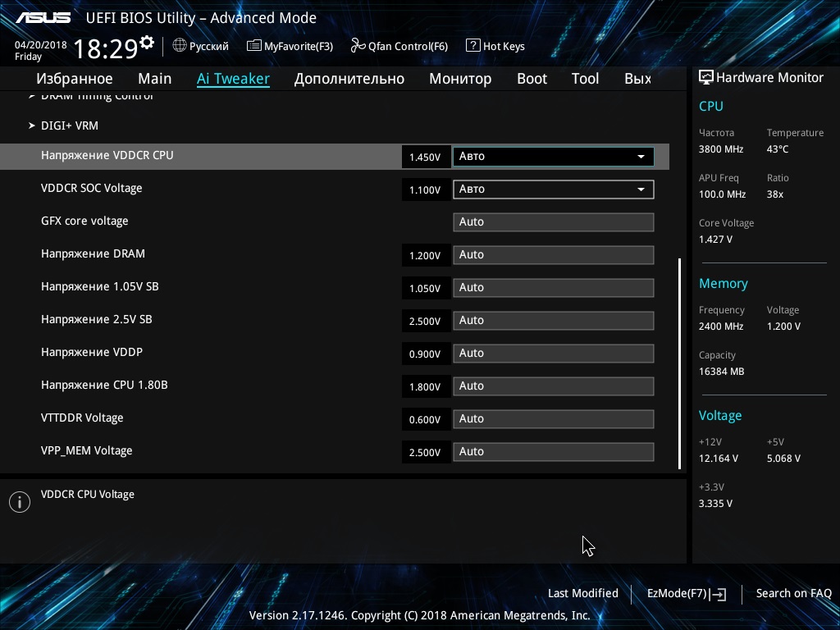Click the Напряжение 1.05V SB field
Screen dimensions: 840x630
click(x=554, y=288)
